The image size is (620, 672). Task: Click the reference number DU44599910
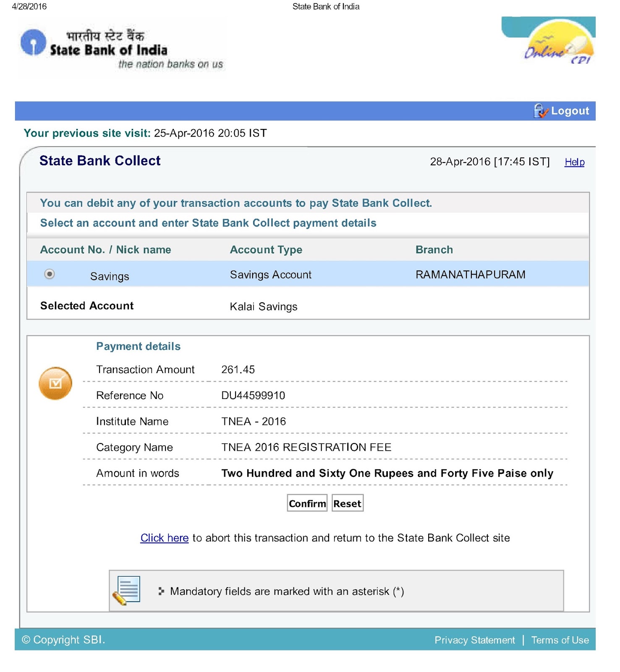click(x=253, y=396)
